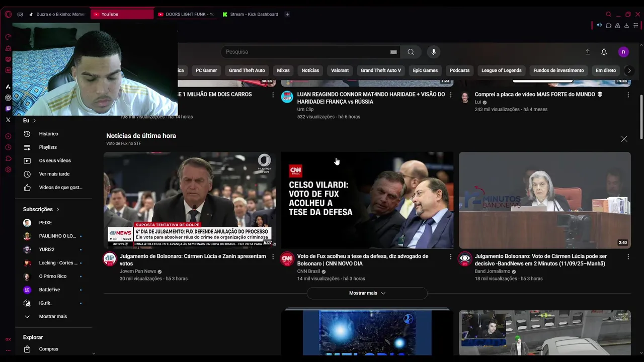
Task: Select the 'Podcasts' filter chip
Action: click(459, 70)
